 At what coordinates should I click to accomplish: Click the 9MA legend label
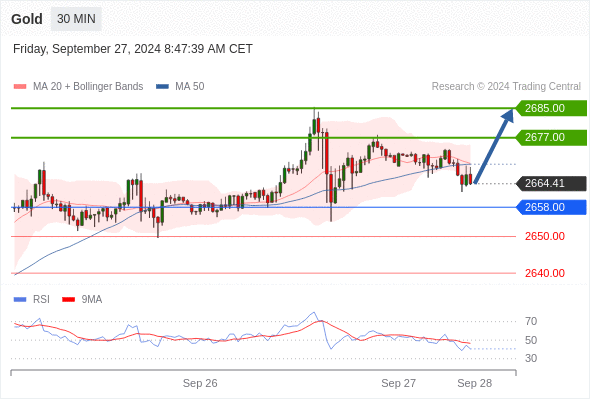pos(92,300)
